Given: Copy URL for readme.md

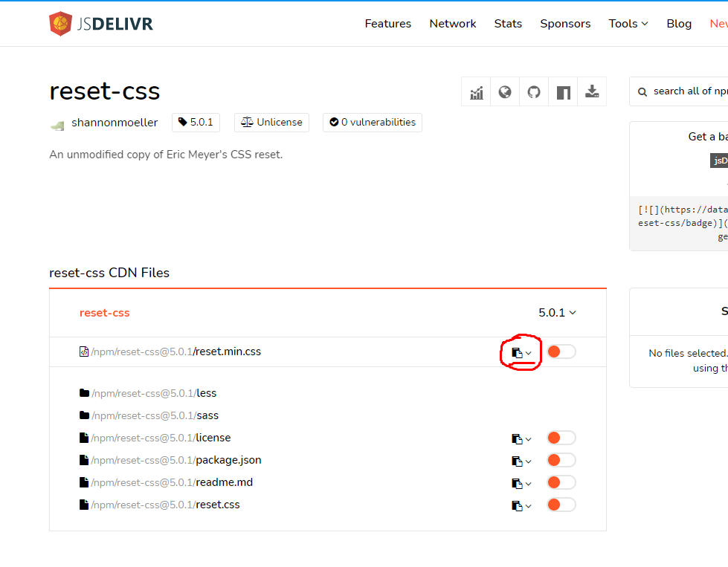Looking at the screenshot, I should pyautogui.click(x=517, y=483).
